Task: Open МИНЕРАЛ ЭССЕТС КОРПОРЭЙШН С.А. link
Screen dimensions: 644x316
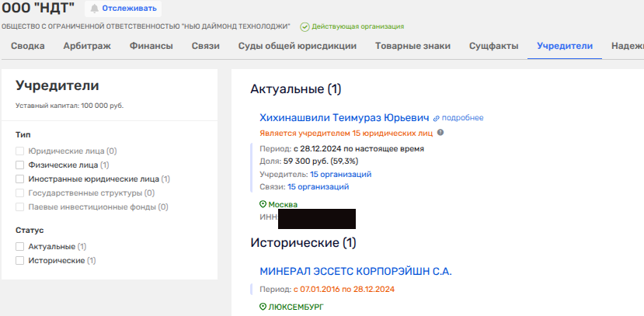Action: click(x=356, y=272)
